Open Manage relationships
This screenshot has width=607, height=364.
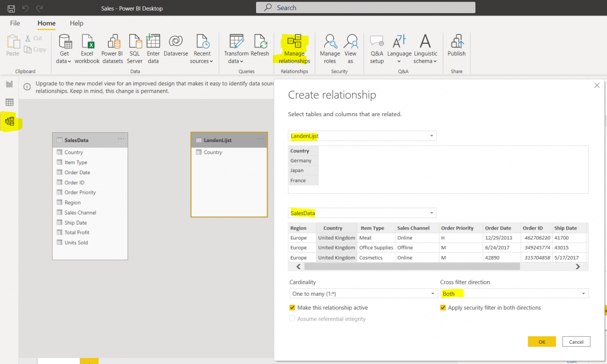pos(294,49)
